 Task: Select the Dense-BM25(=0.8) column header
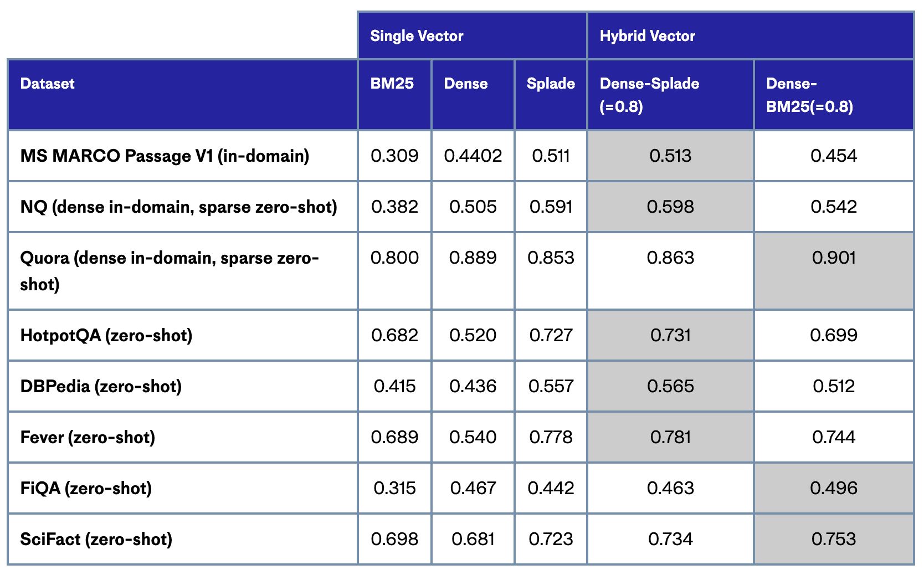(x=809, y=95)
